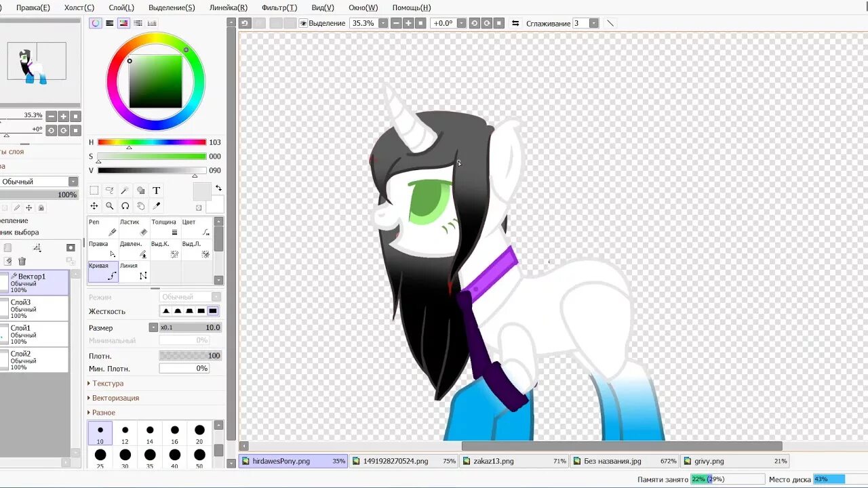Flip canvas view horizontally icon
This screenshot has width=868, height=488.
[x=515, y=23]
